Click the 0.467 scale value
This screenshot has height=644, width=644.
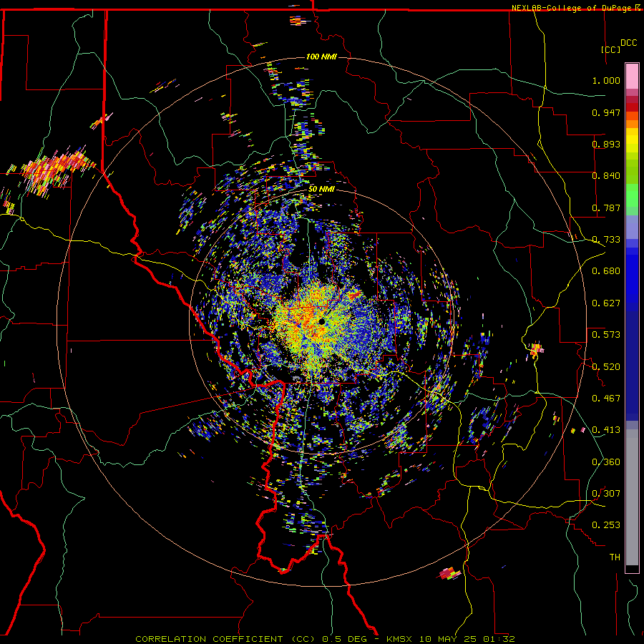(x=606, y=399)
